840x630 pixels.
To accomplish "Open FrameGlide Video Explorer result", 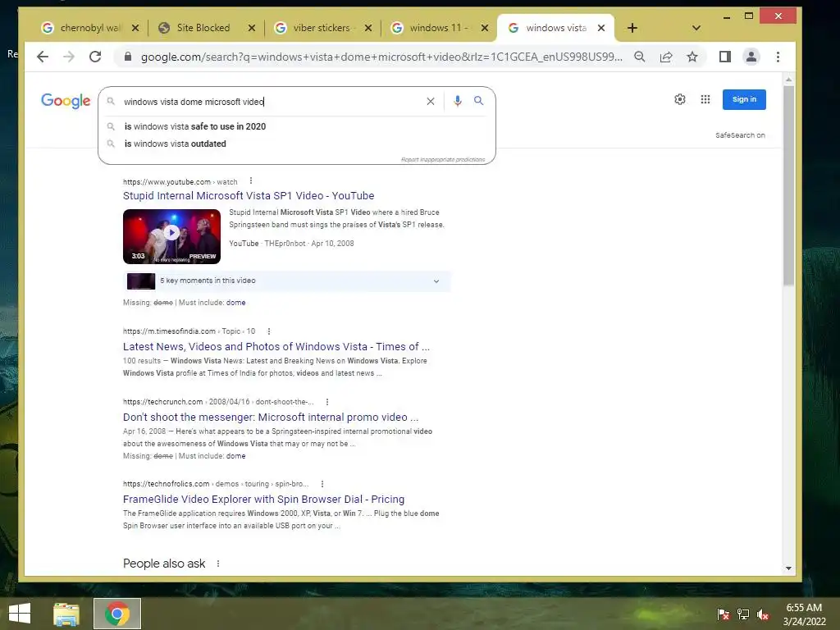I will [263, 500].
